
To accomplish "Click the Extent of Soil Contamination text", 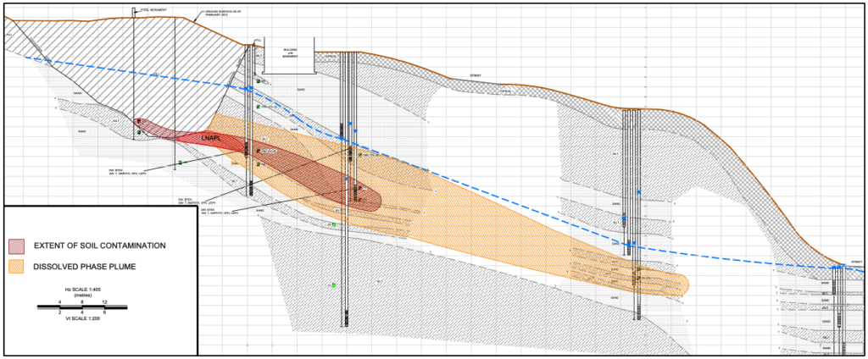I will [99, 246].
